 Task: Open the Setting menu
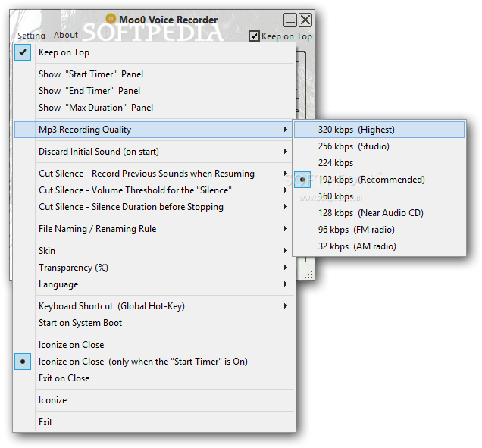pos(31,36)
